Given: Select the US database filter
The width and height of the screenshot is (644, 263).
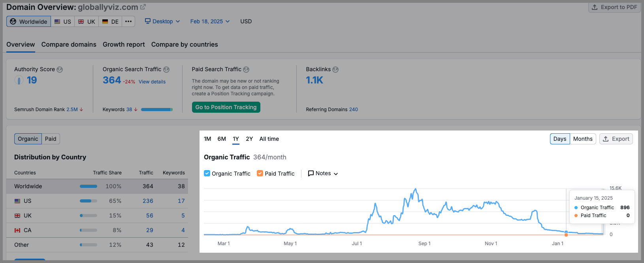Looking at the screenshot, I should (63, 21).
